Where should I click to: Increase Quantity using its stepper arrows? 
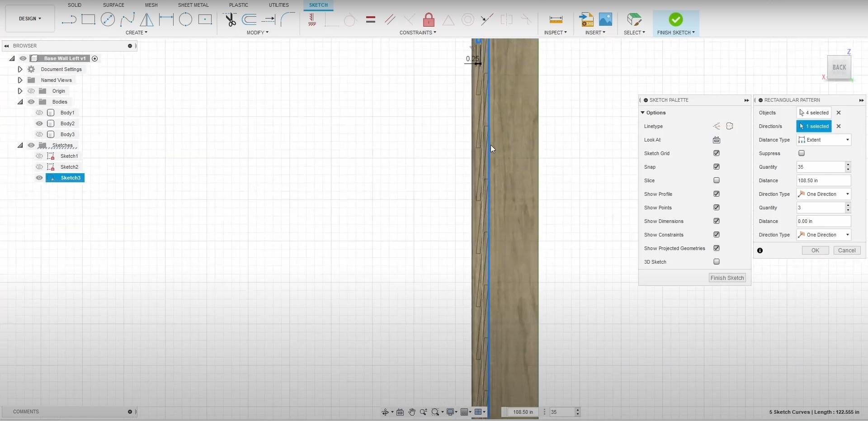point(848,165)
